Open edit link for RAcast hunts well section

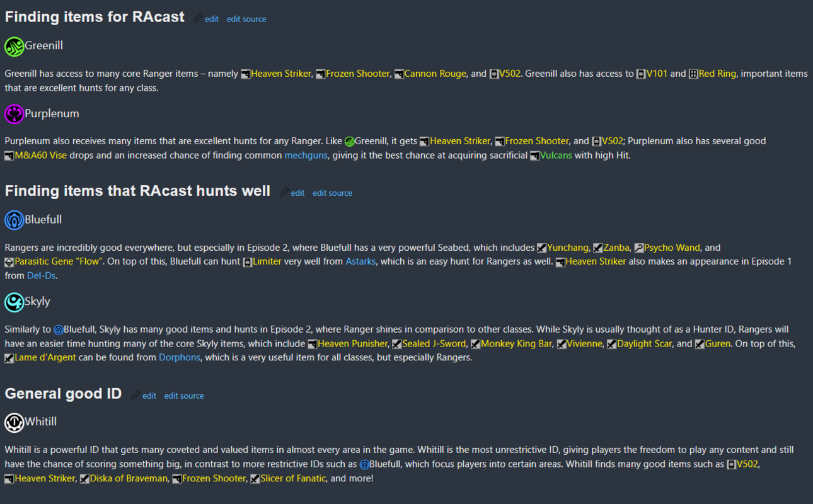tap(297, 193)
